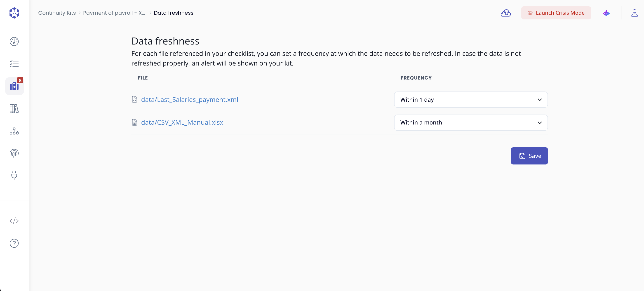Click the app logo at top left

click(x=14, y=13)
